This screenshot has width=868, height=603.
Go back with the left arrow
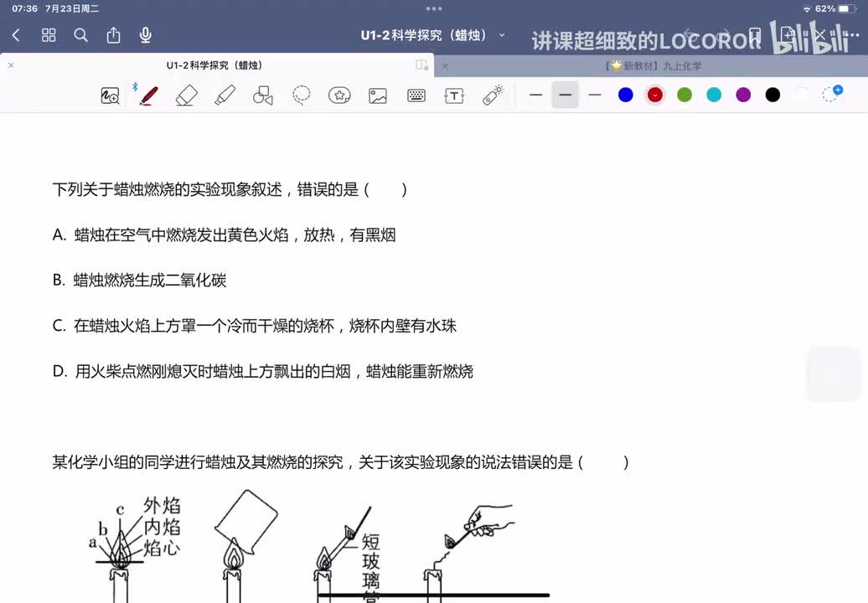pyautogui.click(x=16, y=35)
